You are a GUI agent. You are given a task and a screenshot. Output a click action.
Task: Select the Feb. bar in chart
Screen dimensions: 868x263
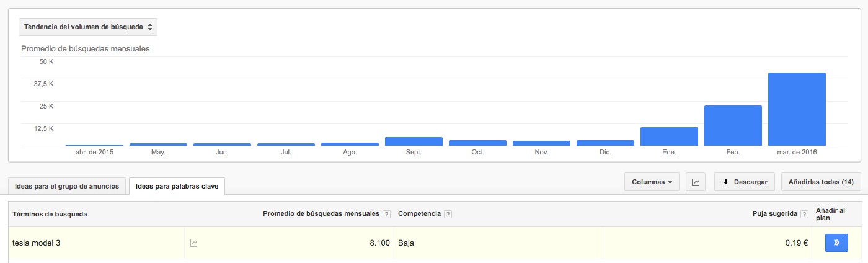[x=733, y=125]
